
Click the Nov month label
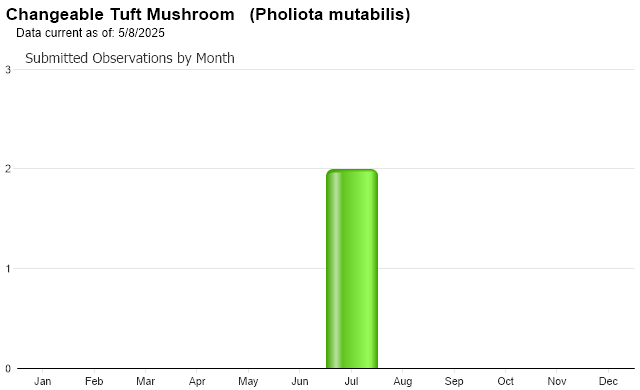(x=557, y=381)
